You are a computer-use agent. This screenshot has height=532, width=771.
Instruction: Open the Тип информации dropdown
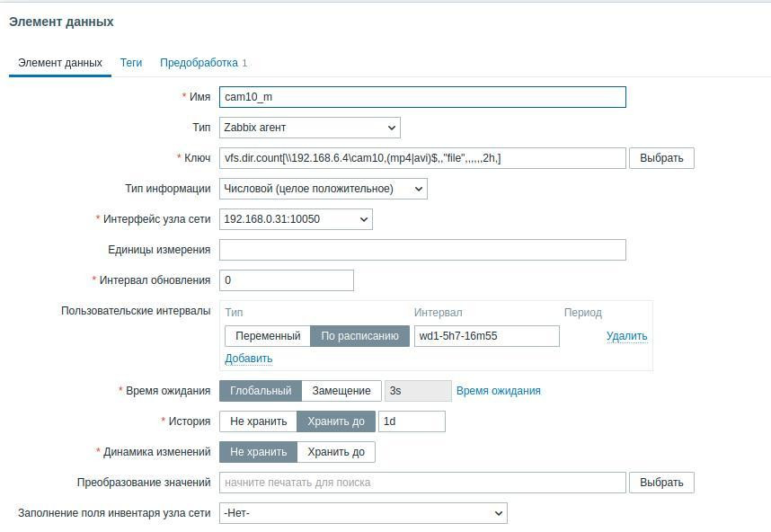pyautogui.click(x=321, y=189)
